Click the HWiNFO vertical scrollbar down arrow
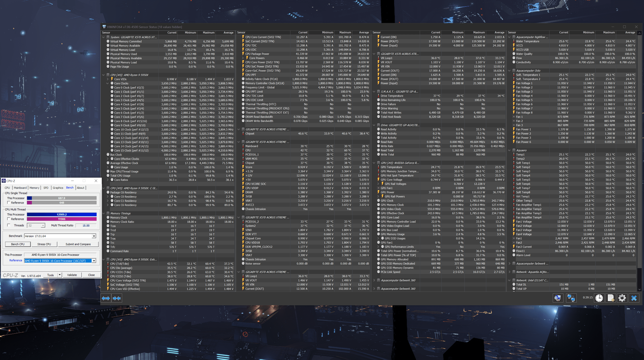 click(639, 290)
